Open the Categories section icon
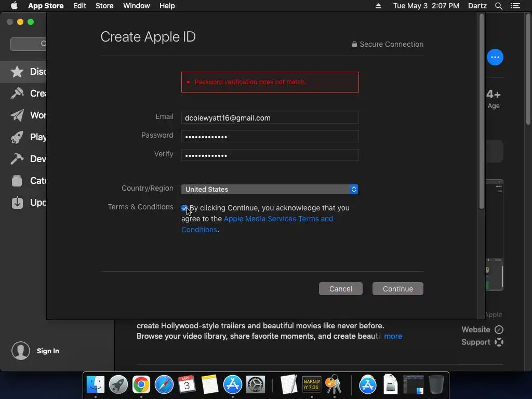 17,180
